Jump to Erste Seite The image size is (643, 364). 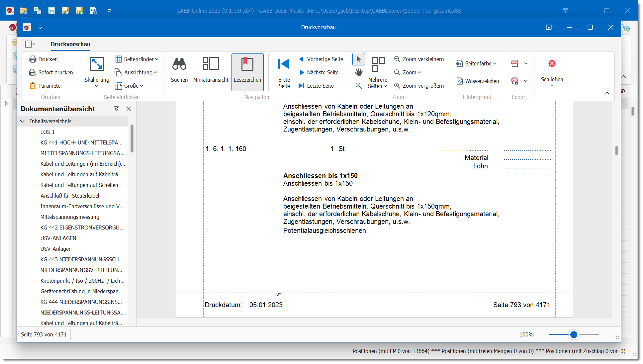[284, 64]
